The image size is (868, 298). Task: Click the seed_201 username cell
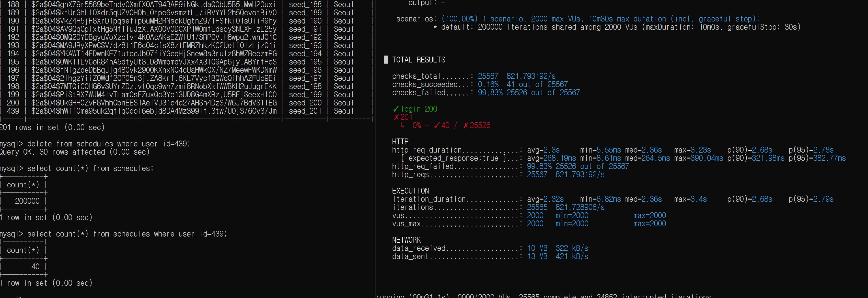pyautogui.click(x=305, y=111)
